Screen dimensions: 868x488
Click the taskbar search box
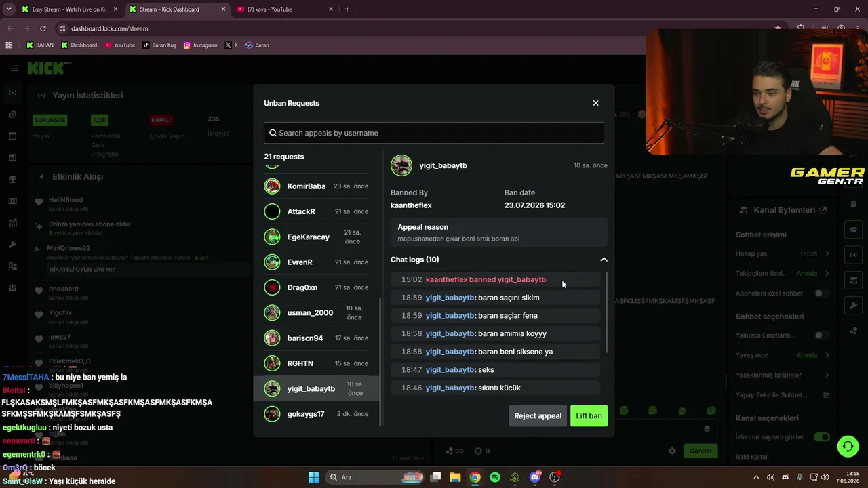[x=375, y=477]
